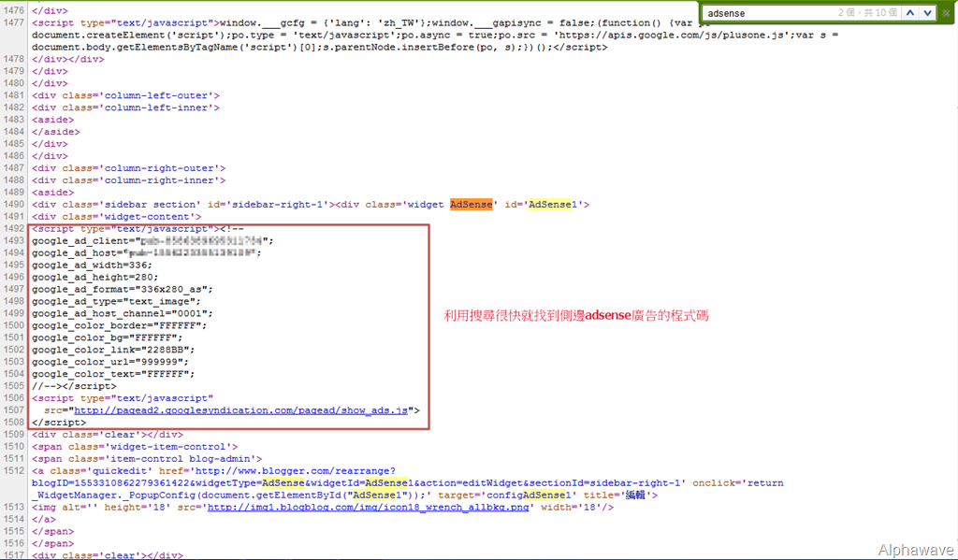Click the "//--></script>" line
The image size is (958, 560).
pos(74,386)
